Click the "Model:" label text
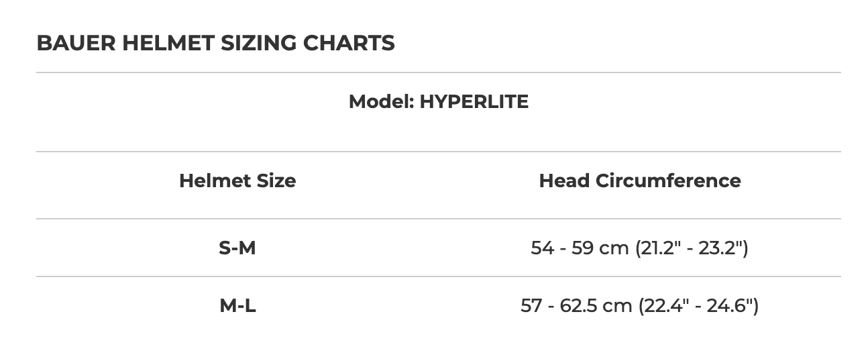The width and height of the screenshot is (868, 361). (381, 102)
